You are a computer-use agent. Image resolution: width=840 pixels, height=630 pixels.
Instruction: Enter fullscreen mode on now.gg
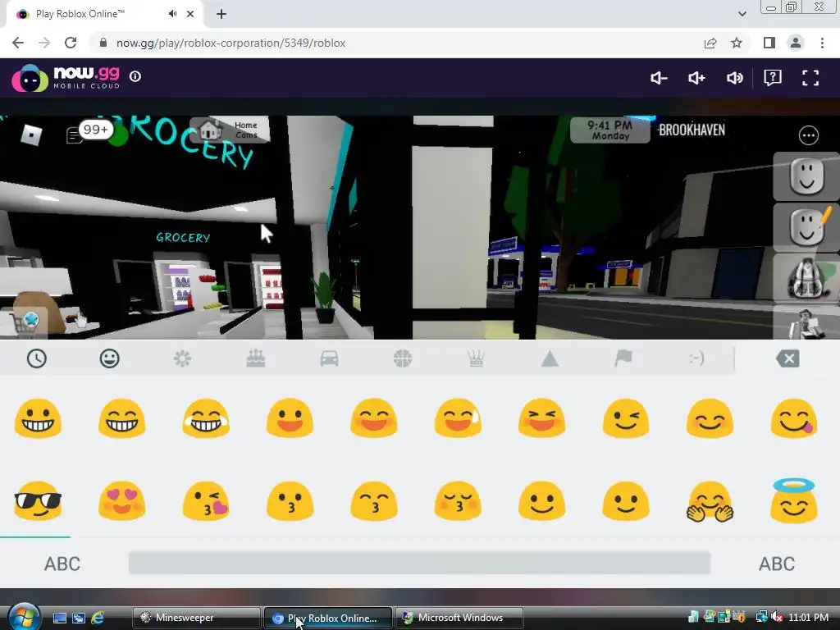point(810,78)
